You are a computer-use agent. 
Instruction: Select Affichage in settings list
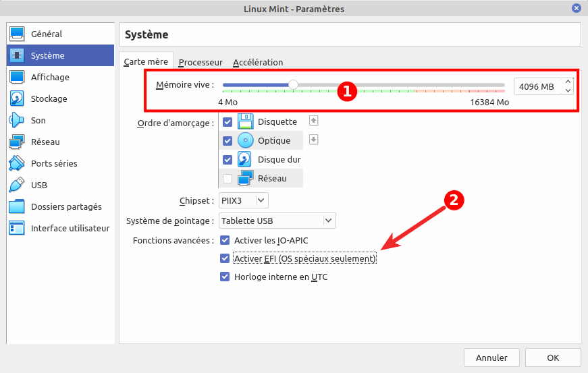point(60,77)
